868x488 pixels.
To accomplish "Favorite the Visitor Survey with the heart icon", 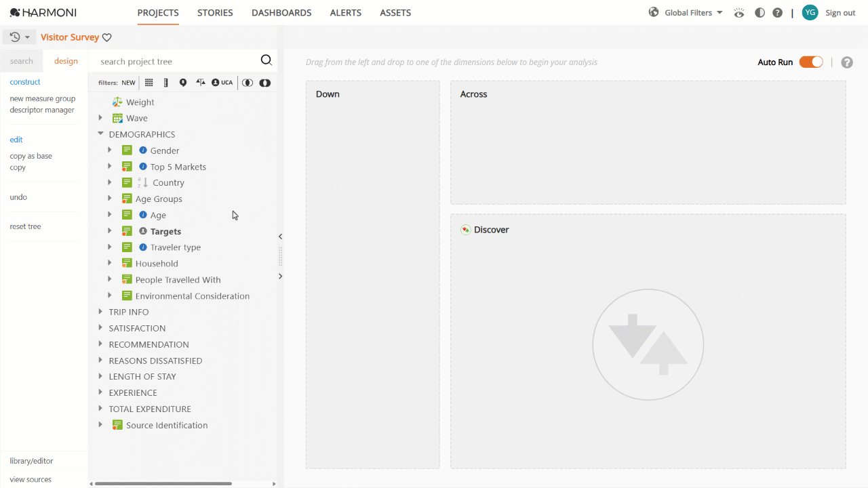I will [107, 37].
